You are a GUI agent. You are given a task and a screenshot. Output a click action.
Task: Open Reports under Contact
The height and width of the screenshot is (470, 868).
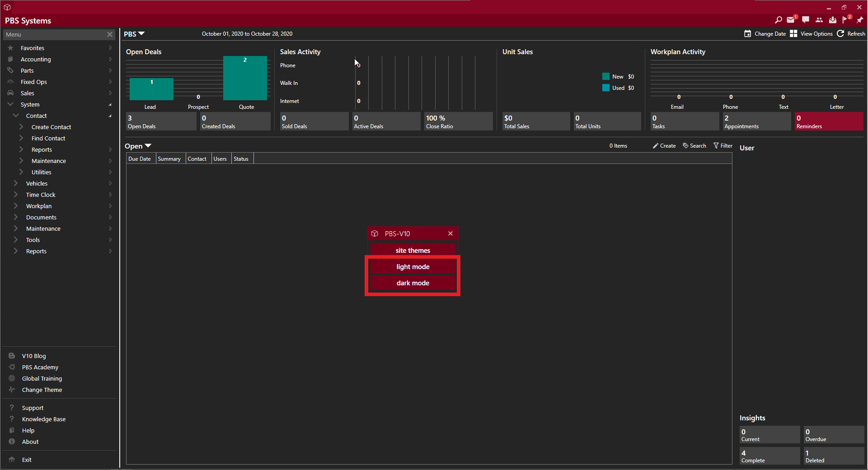(x=42, y=149)
